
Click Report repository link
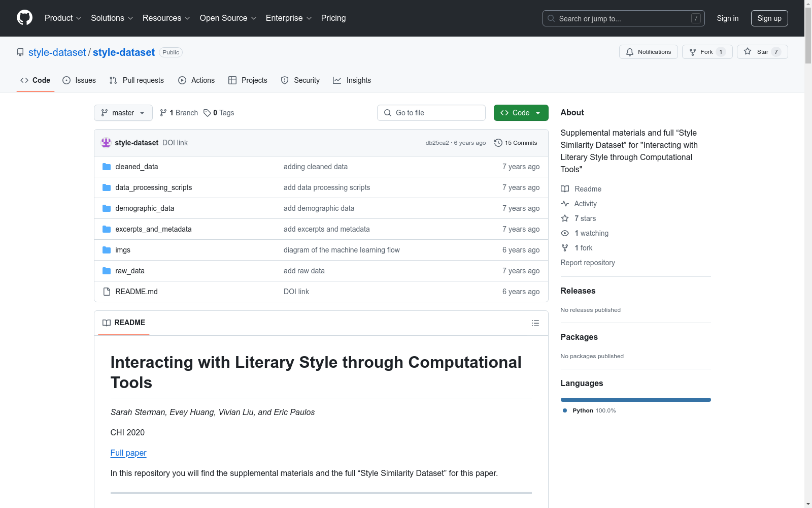click(x=588, y=263)
